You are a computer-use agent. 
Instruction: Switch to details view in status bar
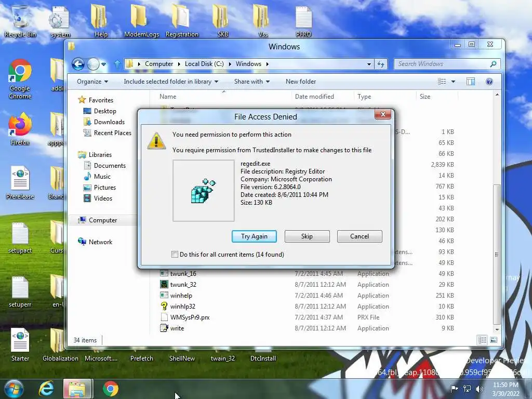click(x=482, y=340)
